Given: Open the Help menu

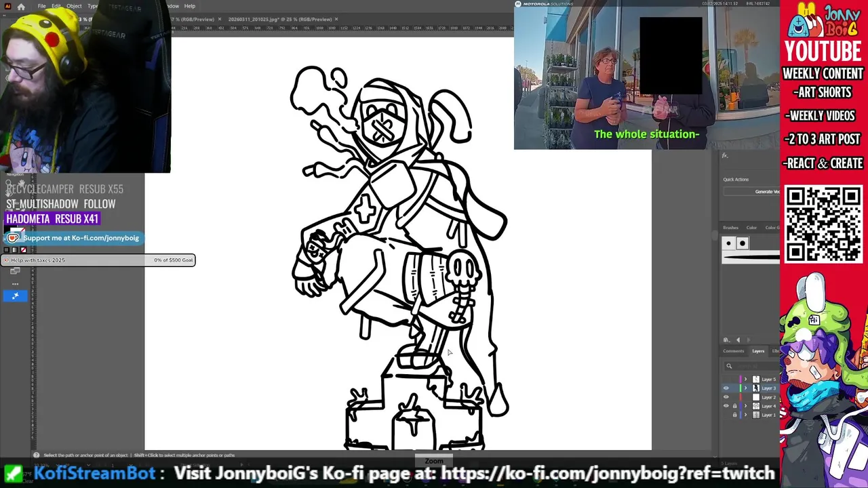Looking at the screenshot, I should click(190, 6).
